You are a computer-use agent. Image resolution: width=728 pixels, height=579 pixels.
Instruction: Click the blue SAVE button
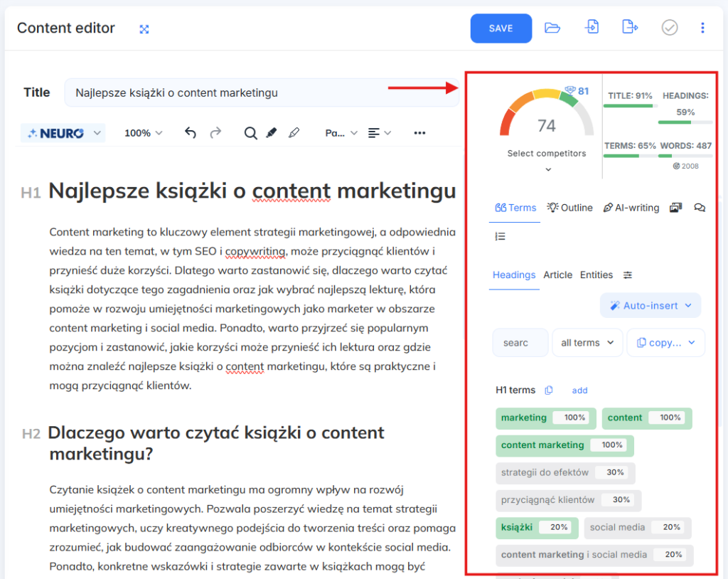(500, 28)
